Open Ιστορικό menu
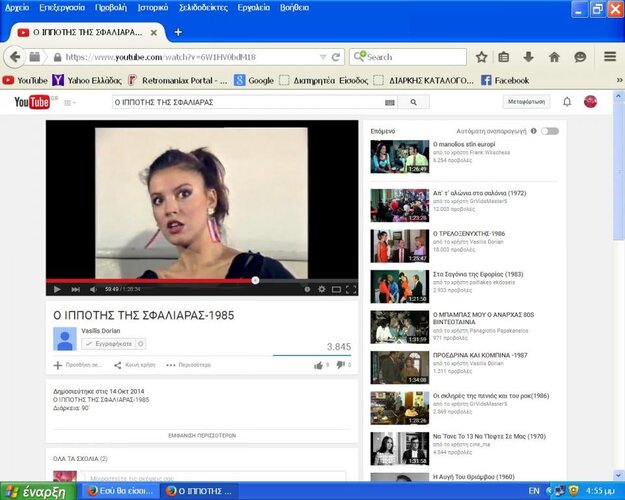 [x=153, y=8]
